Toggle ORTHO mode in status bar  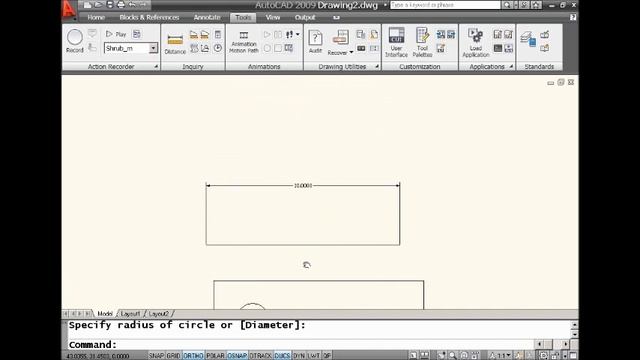click(193, 356)
